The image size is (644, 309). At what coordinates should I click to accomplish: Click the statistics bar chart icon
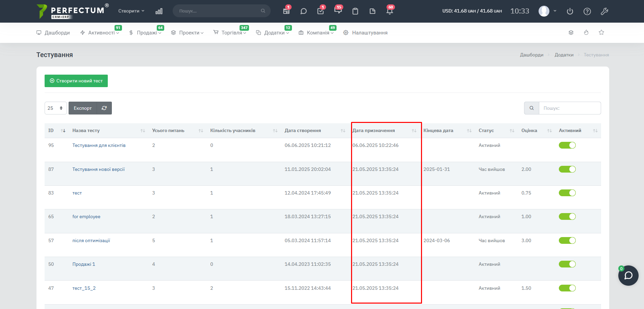click(159, 11)
